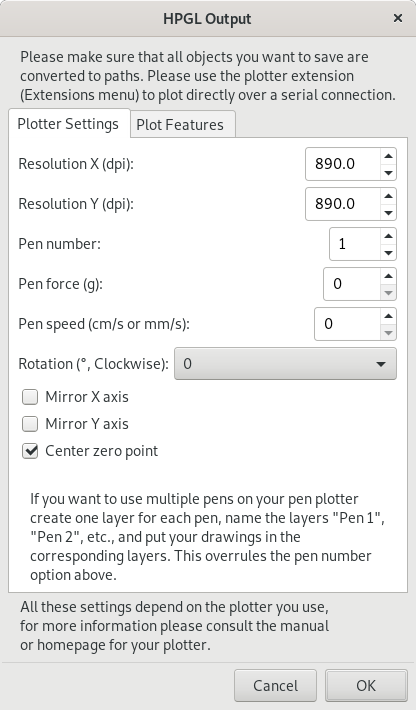Viewport: 416px width, 710px height.
Task: Decrement the Pen number spinner
Action: 388,252
